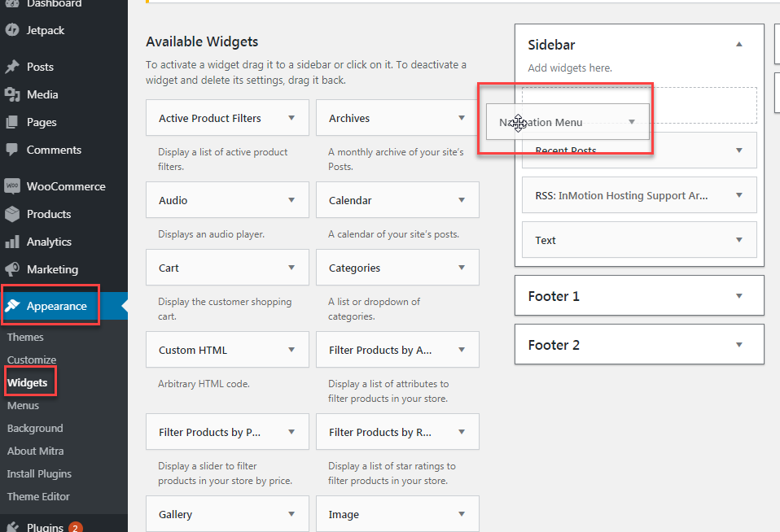Click the Jetpack icon in the admin sidebar
The height and width of the screenshot is (532, 780).
[x=12, y=30]
